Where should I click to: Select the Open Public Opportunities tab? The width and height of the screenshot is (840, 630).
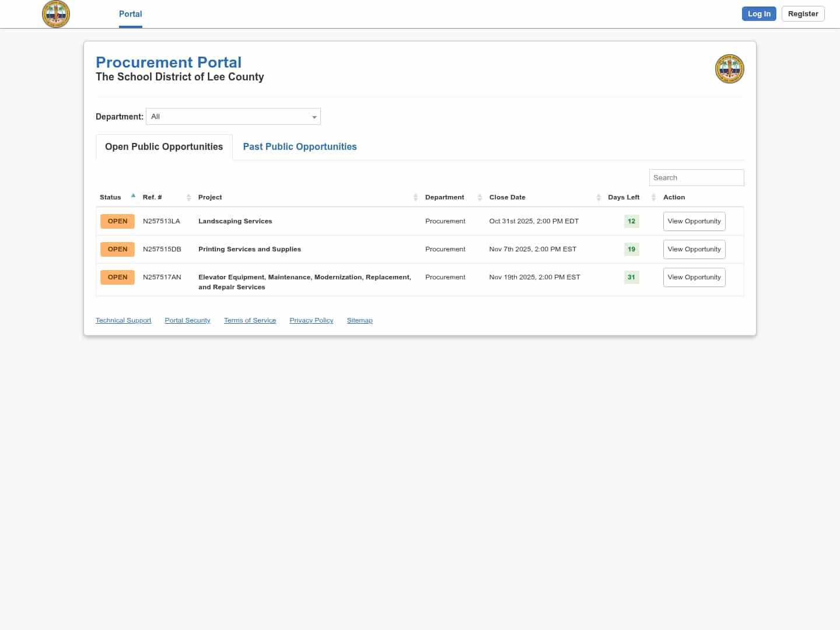coord(164,147)
